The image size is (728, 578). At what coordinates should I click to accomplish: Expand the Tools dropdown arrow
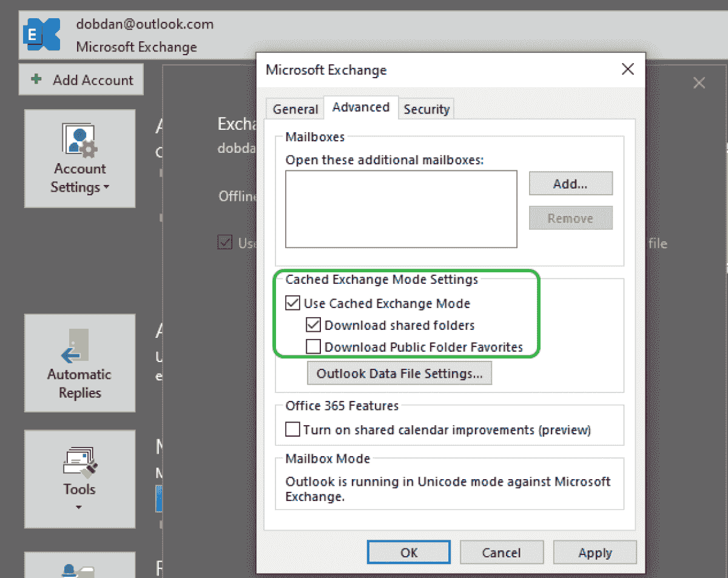click(x=79, y=507)
